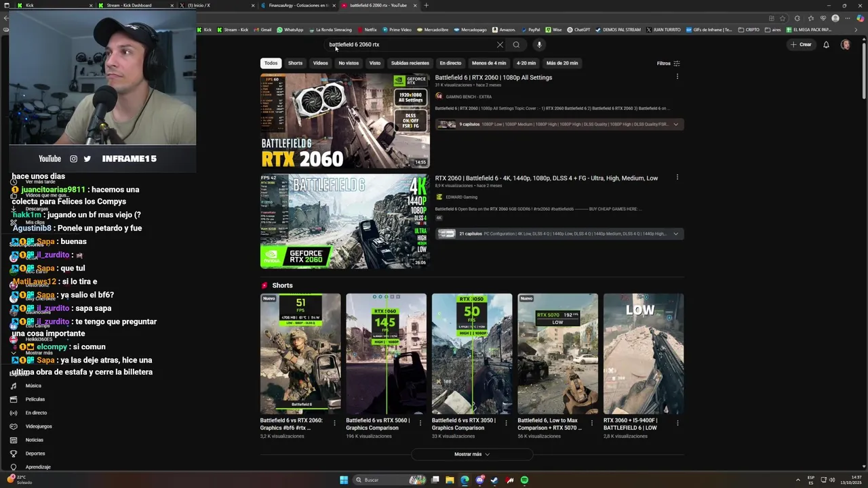
Task: Open the 'GAMING BENCH - EXTRA' channel
Action: pyautogui.click(x=469, y=97)
